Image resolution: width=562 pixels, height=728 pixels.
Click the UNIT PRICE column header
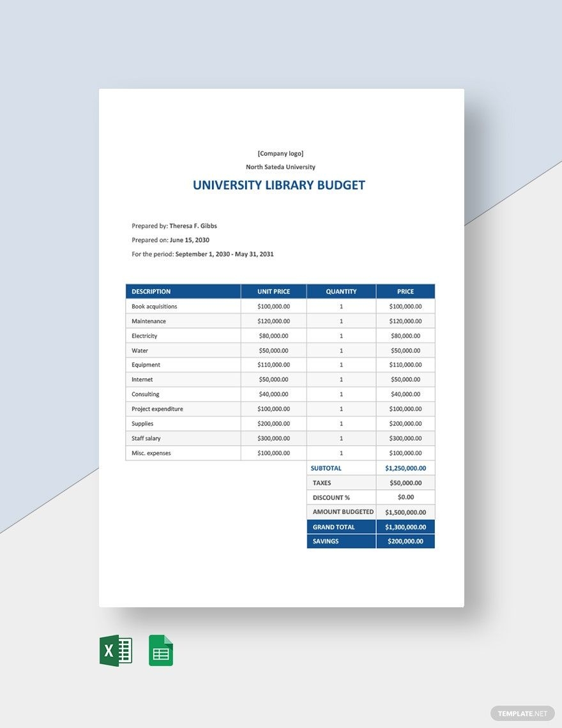click(x=273, y=291)
